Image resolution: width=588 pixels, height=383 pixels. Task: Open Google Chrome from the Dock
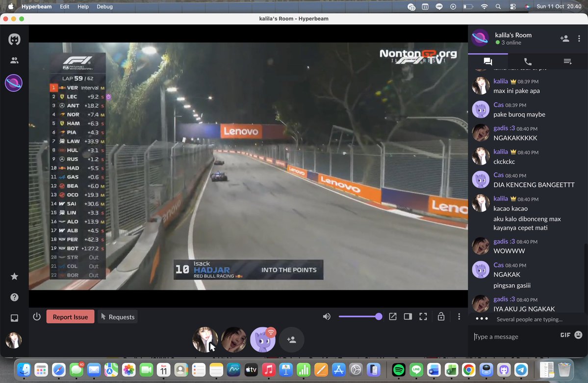click(469, 370)
